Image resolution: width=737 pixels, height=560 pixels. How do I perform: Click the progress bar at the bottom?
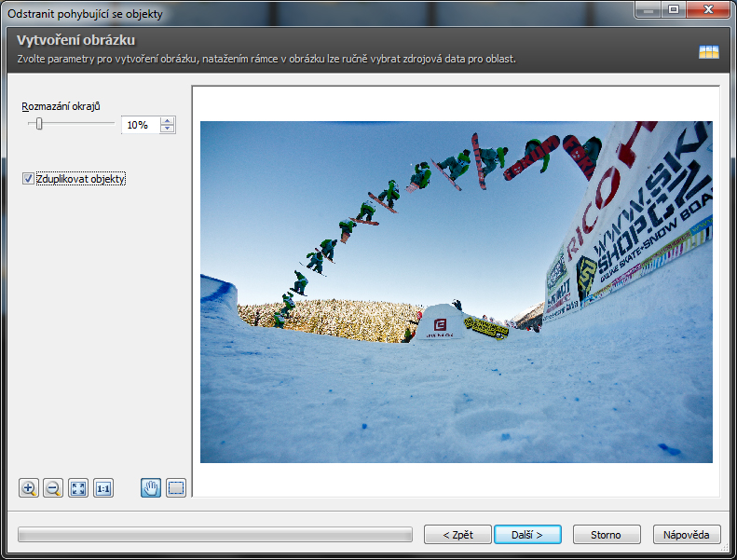click(x=214, y=535)
